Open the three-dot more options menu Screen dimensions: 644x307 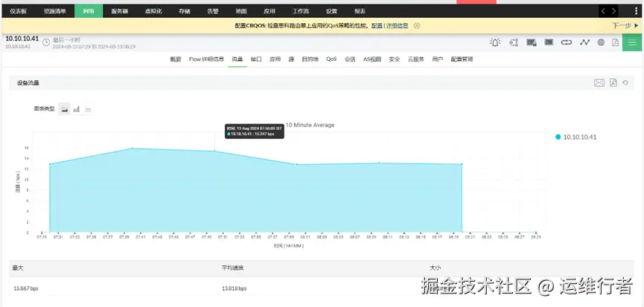coord(637,11)
